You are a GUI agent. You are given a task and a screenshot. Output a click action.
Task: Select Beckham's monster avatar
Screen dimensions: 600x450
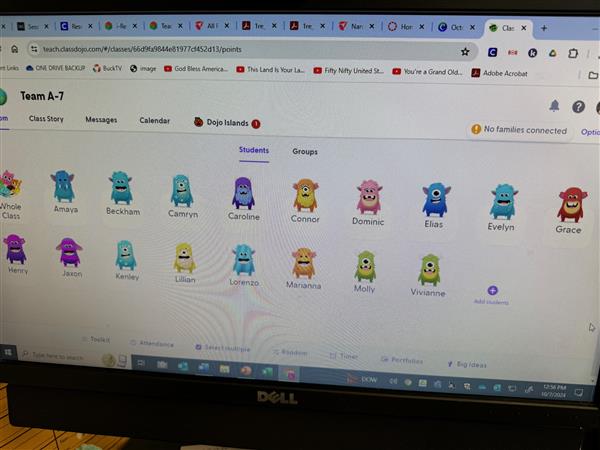[x=121, y=188]
